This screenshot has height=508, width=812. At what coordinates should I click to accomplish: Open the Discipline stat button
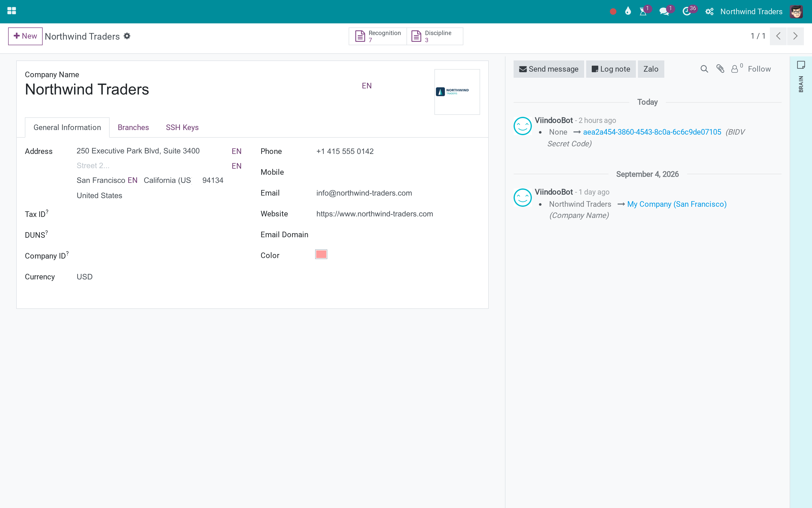click(x=435, y=36)
